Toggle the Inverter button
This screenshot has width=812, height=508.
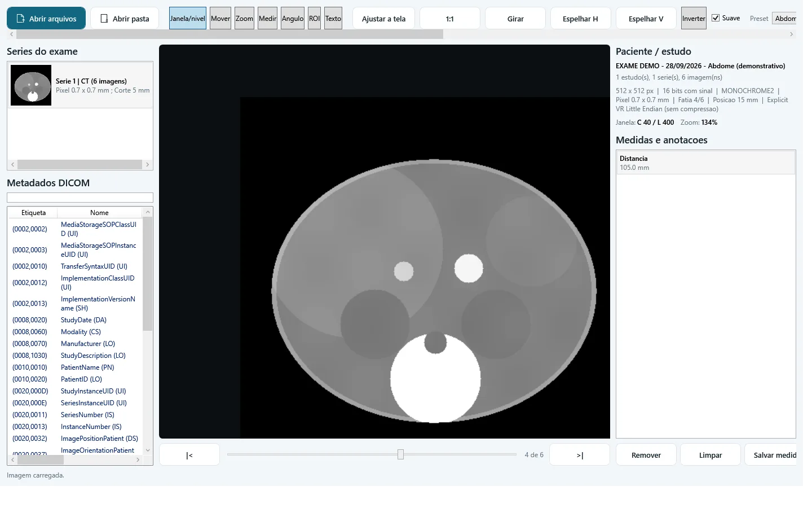click(694, 19)
